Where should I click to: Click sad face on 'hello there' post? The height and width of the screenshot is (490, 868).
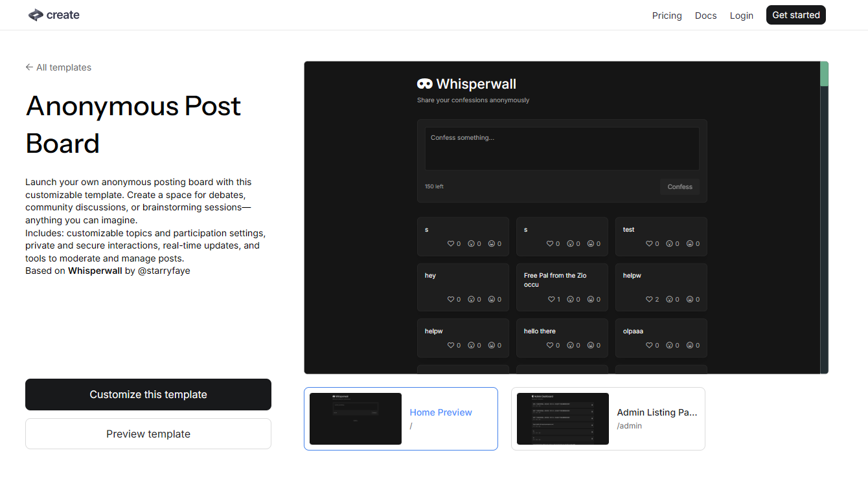click(571, 346)
